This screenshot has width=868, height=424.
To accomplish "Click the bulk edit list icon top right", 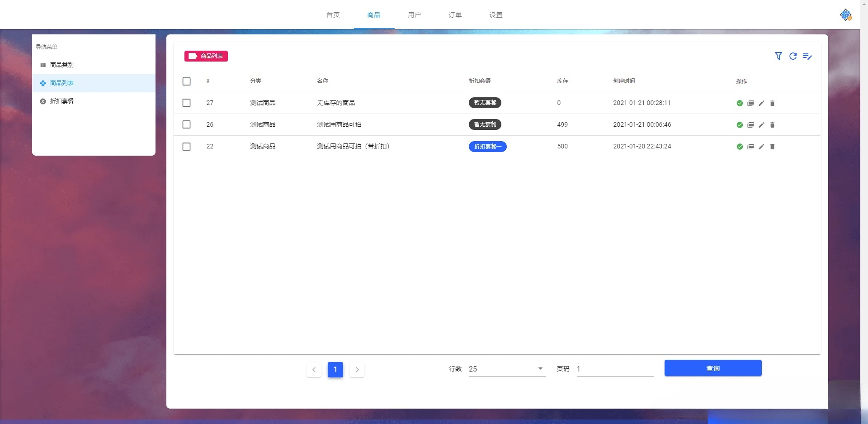I will [808, 56].
